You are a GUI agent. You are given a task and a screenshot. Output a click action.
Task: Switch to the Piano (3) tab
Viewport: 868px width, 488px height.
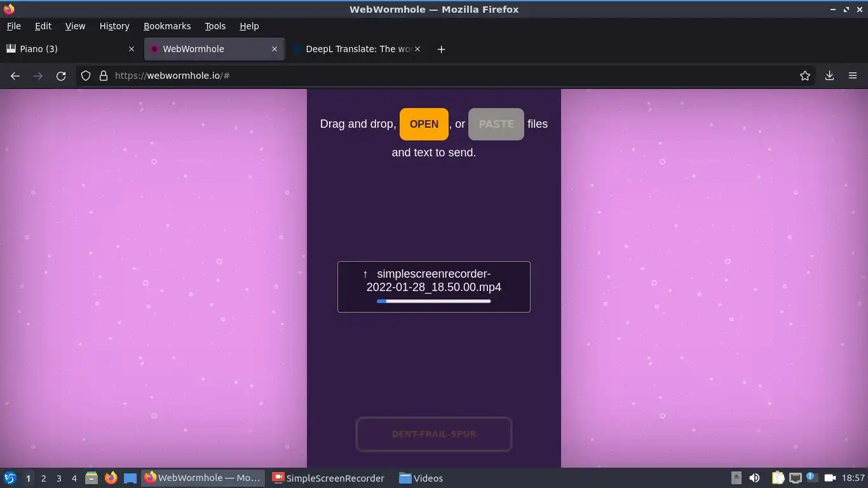(x=70, y=49)
